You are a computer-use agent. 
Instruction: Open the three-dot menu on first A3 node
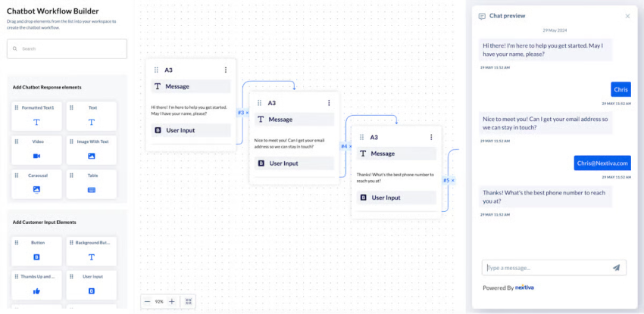[x=226, y=70]
